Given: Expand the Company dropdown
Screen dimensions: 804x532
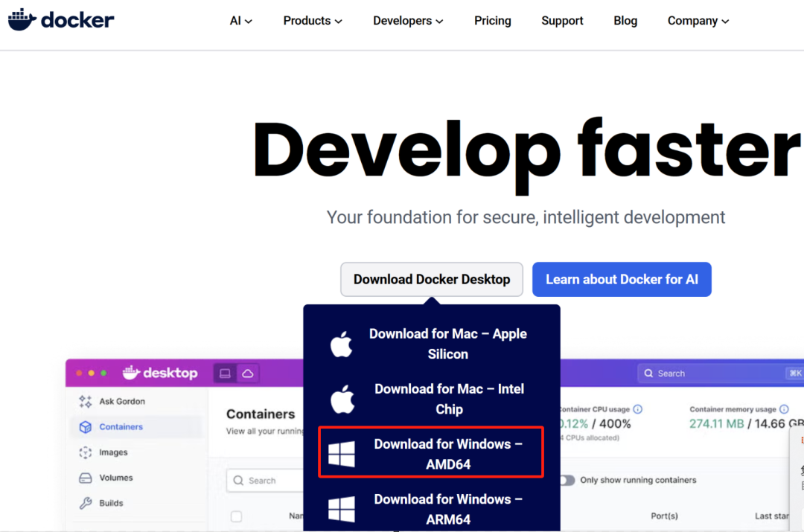Looking at the screenshot, I should (x=697, y=21).
